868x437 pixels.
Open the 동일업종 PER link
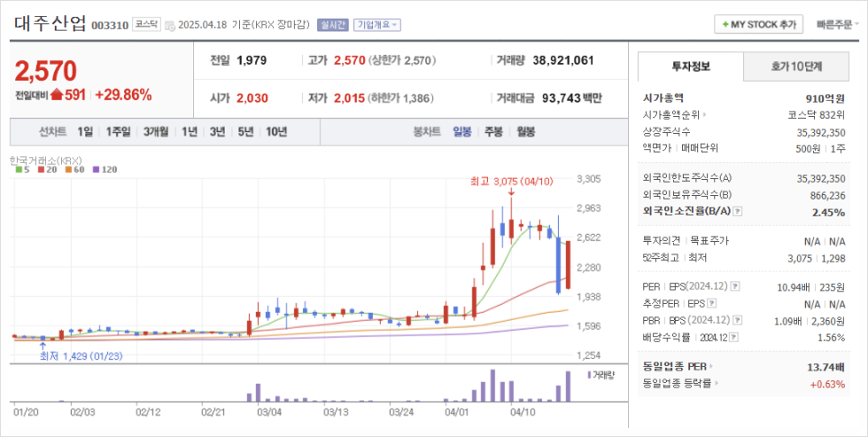(678, 367)
